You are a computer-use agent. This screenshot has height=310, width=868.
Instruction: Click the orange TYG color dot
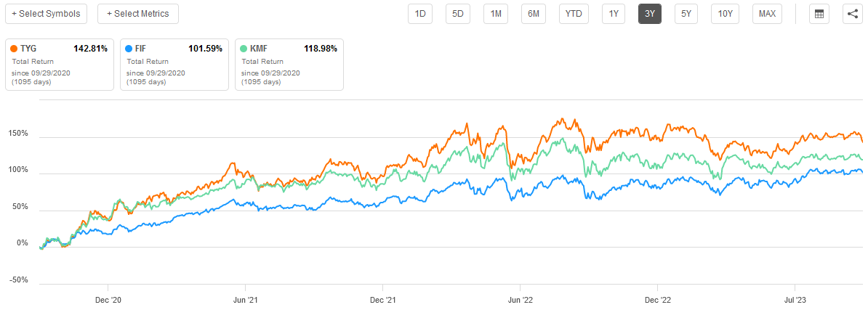click(x=15, y=49)
